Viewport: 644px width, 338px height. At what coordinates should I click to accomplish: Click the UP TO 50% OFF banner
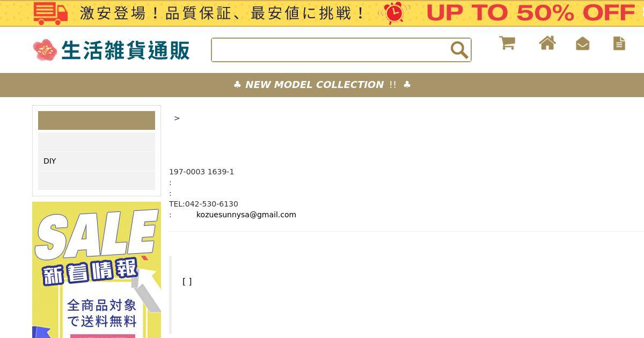pos(530,13)
